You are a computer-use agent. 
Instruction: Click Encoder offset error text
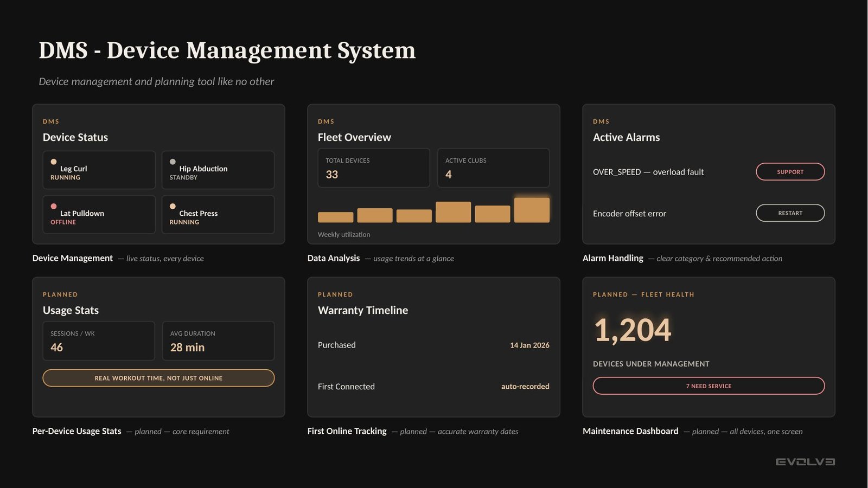click(x=629, y=214)
